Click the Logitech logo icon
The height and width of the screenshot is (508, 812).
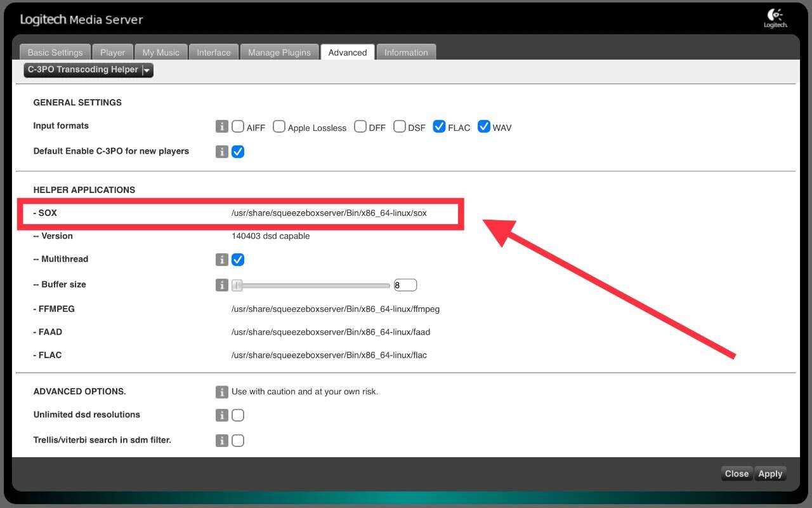pyautogui.click(x=775, y=18)
